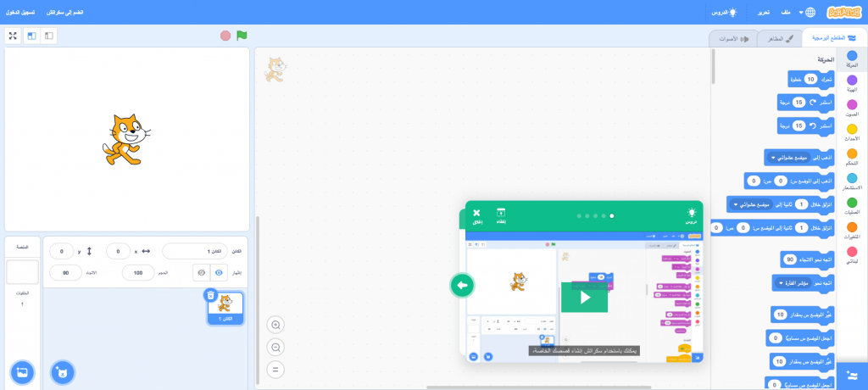The image size is (868, 390).
Task: Open the choose backdrop button
Action: [22, 372]
